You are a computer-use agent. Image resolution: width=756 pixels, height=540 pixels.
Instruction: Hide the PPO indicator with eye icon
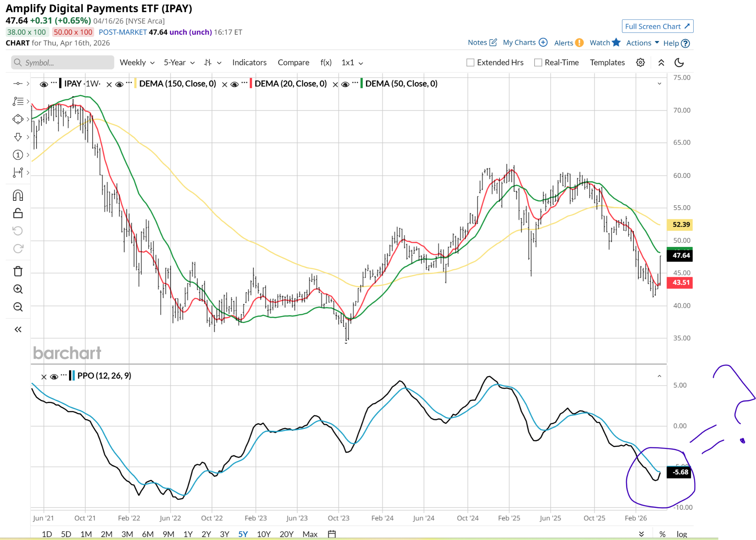coord(54,376)
